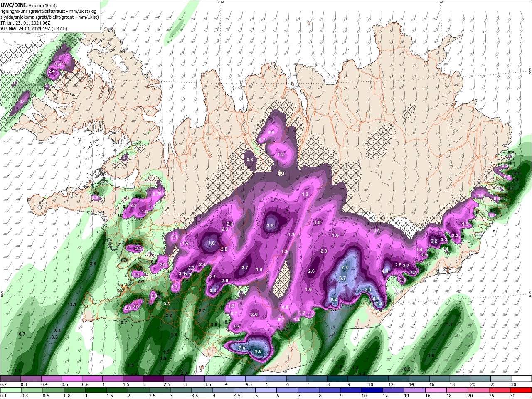Select the bright red rain swatch after 30
Viewport: 532px width, 399px height.
521,390
